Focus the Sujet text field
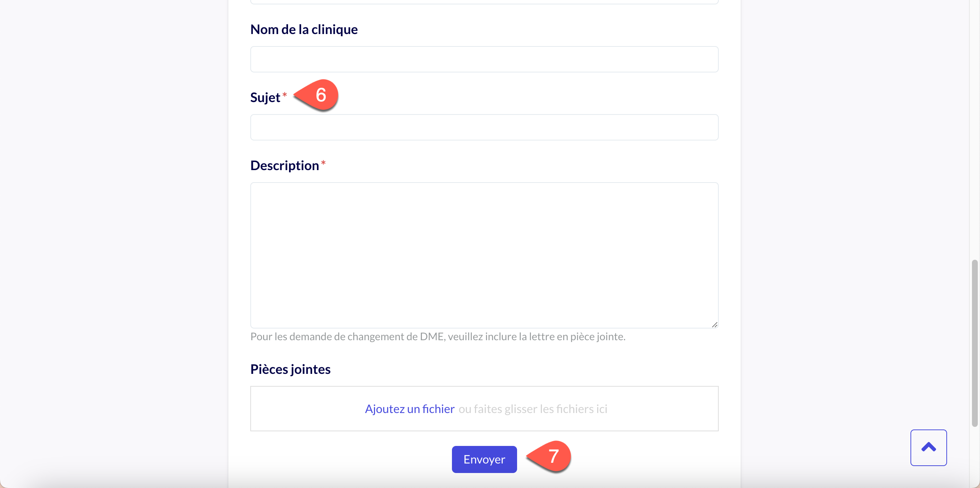The width and height of the screenshot is (980, 488). [484, 127]
